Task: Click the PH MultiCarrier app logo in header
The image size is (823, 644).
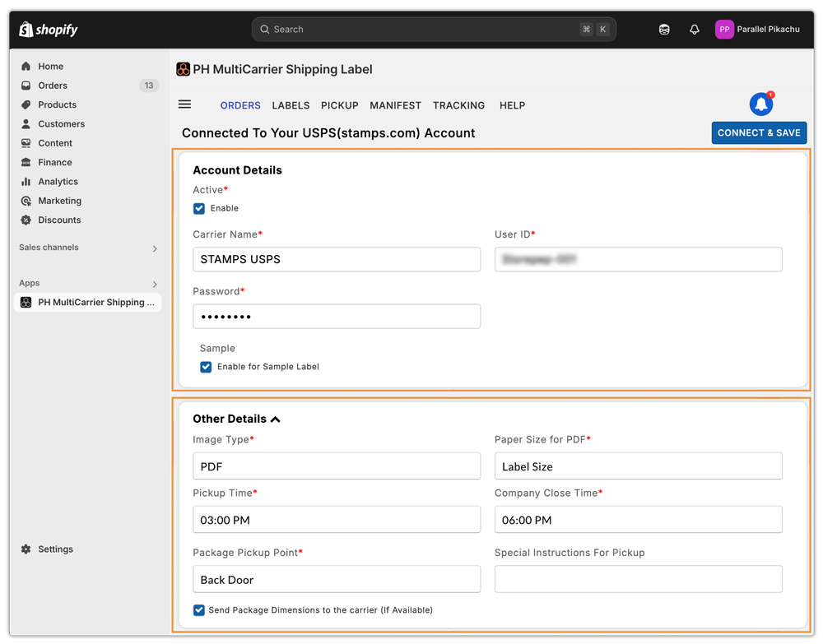Action: pos(184,69)
